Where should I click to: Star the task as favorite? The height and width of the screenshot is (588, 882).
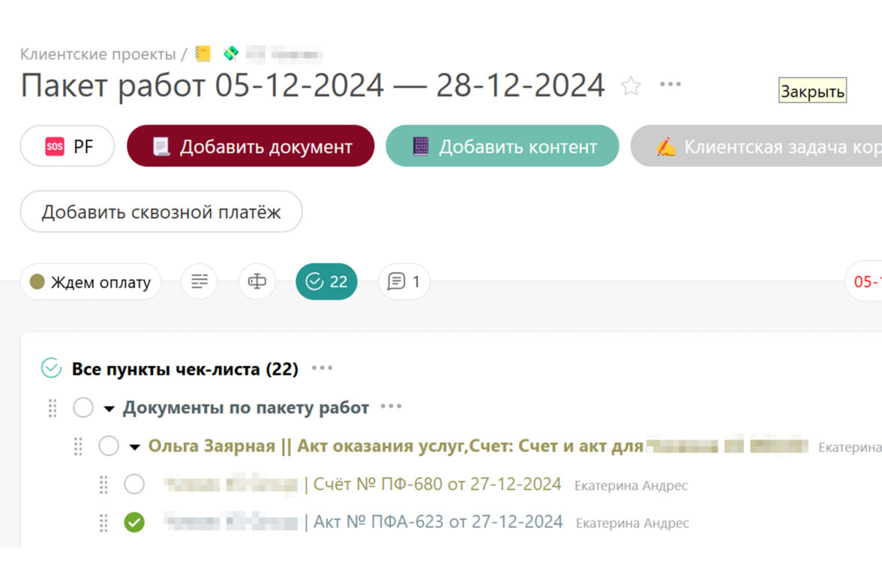(631, 86)
